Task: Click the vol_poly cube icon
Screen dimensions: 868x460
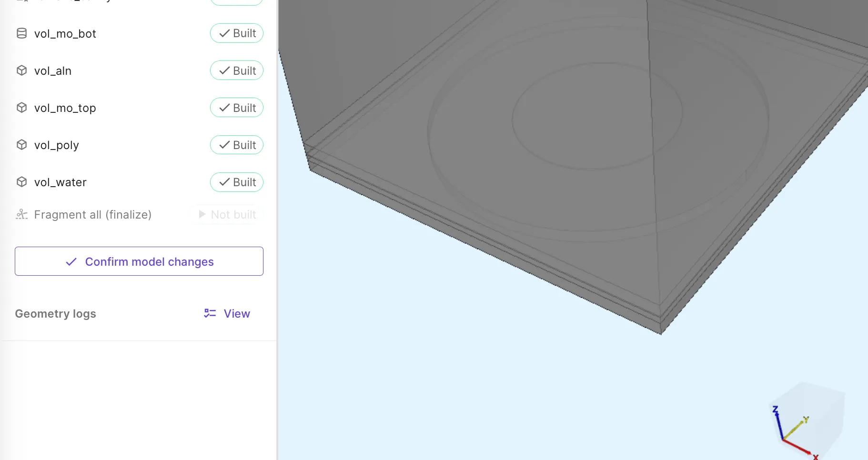Action: coord(22,145)
